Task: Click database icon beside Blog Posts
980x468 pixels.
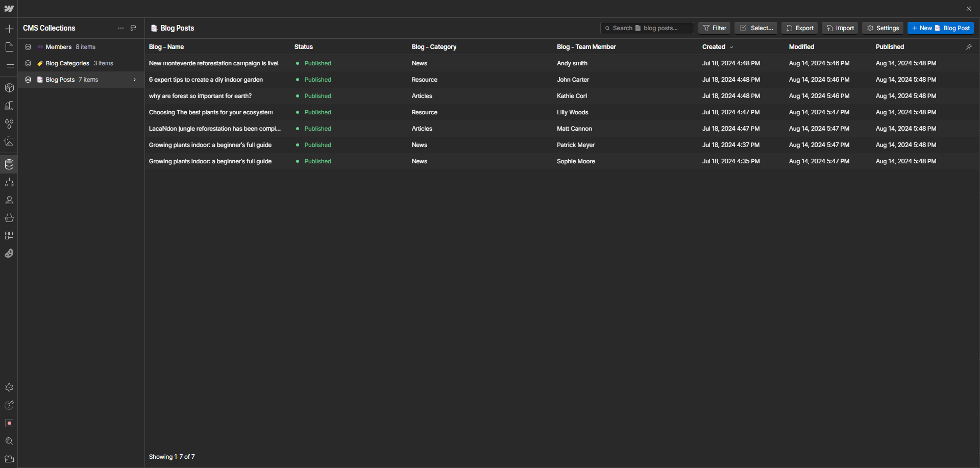Action: point(28,80)
